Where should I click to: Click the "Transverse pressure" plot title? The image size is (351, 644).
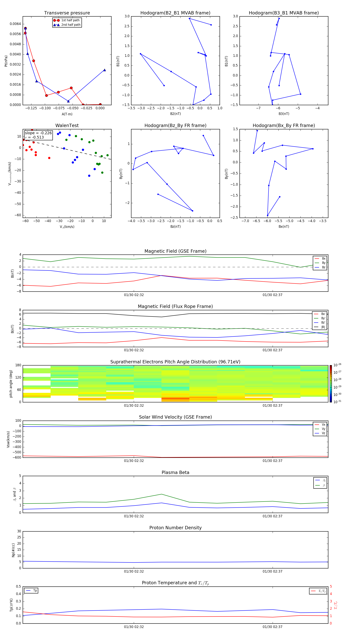67,13
